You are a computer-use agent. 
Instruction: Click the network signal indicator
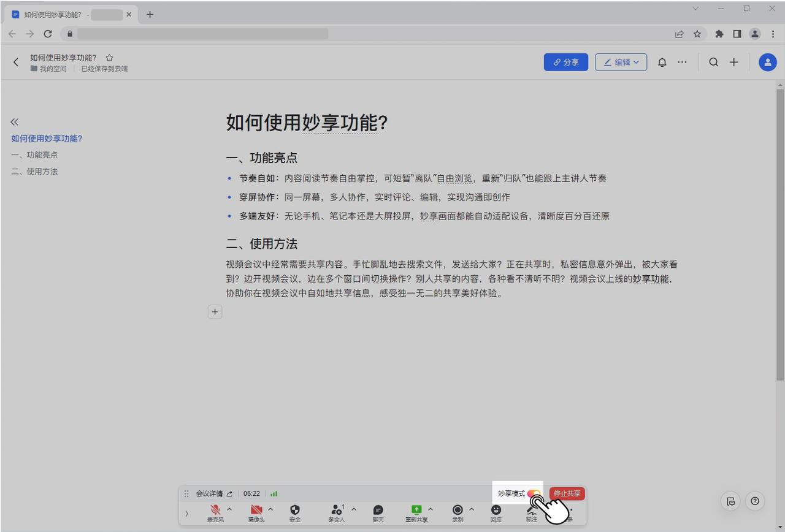274,493
